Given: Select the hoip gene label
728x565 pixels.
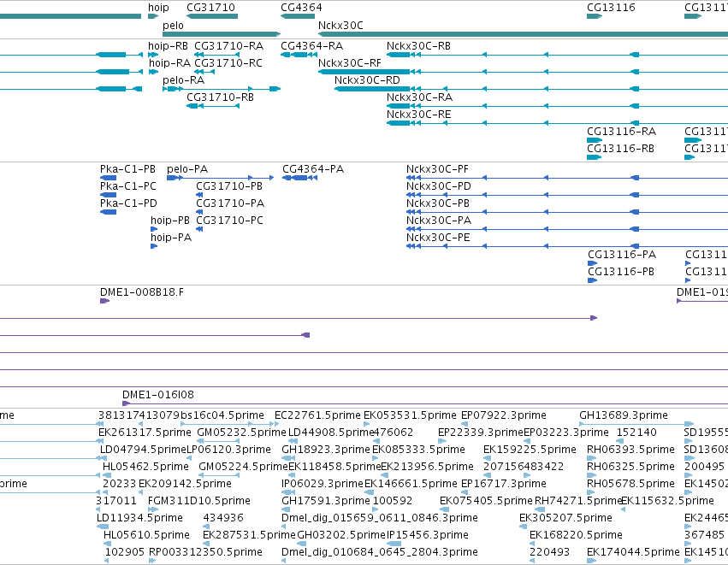Looking at the screenshot, I should pos(158,8).
